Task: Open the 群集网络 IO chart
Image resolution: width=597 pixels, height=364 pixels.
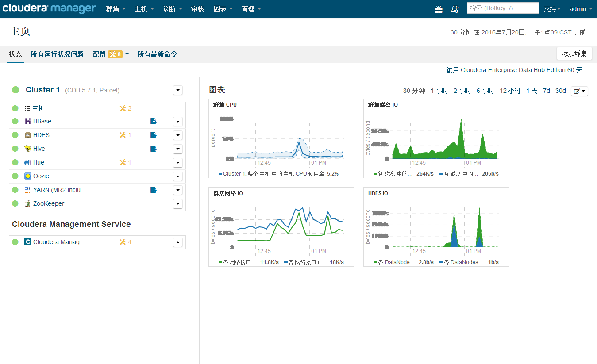Action: click(281, 227)
